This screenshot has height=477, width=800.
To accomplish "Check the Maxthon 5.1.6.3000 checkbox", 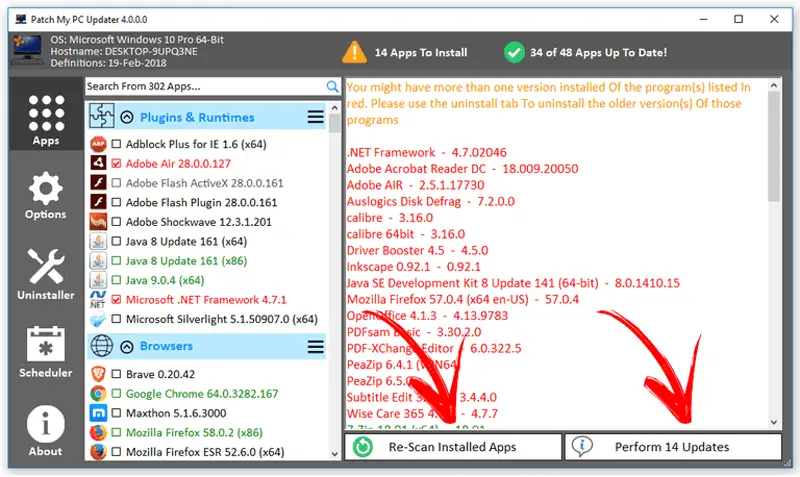I will [x=116, y=413].
